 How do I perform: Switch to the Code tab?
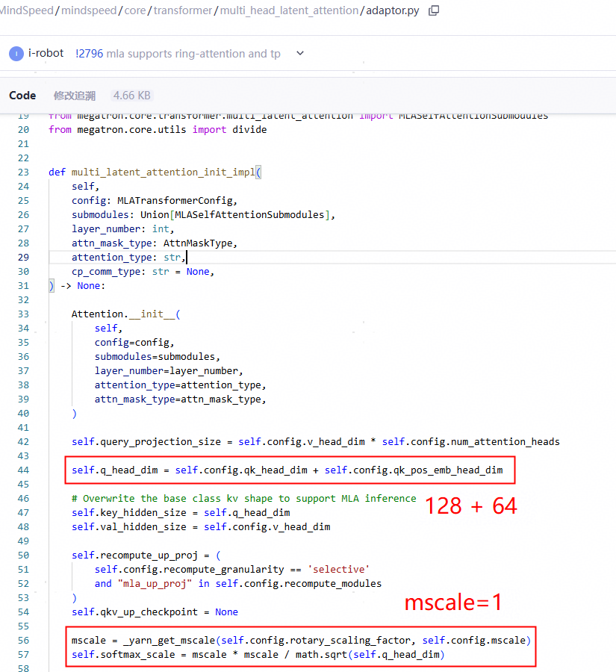(x=22, y=95)
